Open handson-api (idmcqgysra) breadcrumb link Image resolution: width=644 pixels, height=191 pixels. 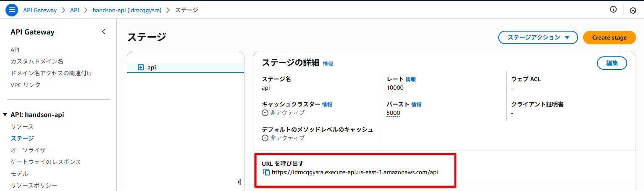127,10
